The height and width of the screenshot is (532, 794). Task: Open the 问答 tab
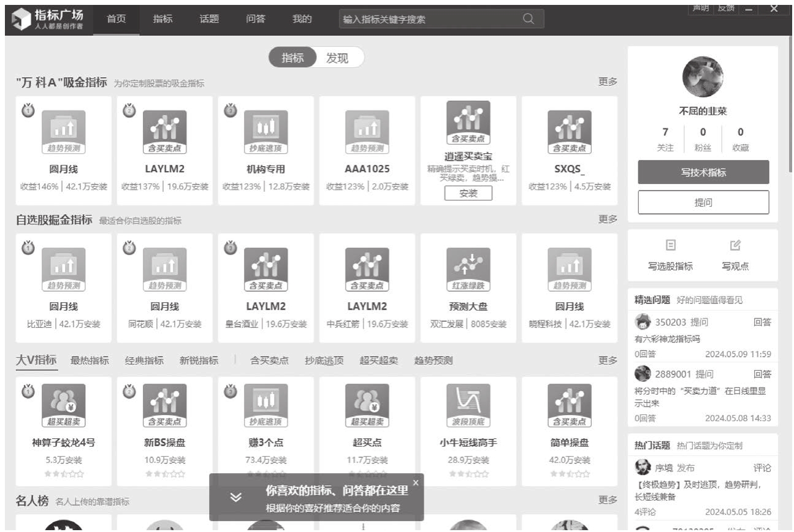point(256,19)
